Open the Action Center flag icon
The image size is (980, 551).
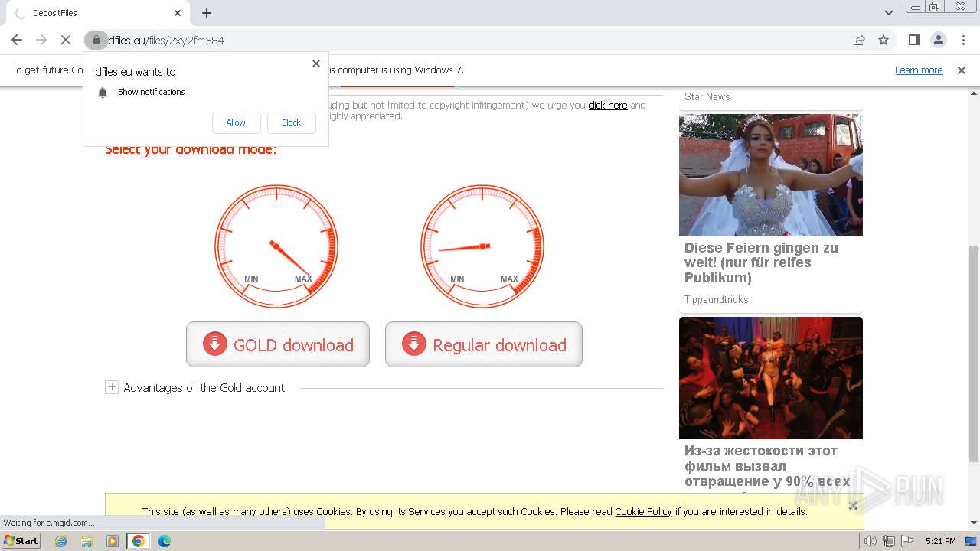(906, 541)
